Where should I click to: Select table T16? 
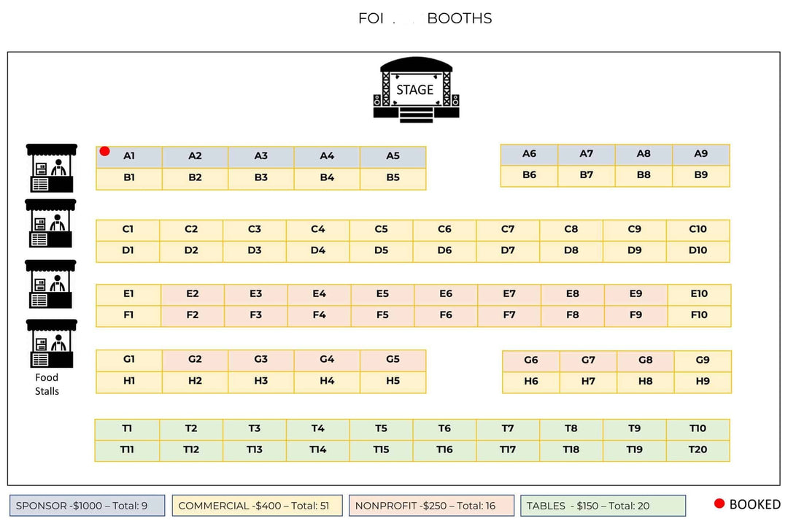tap(445, 450)
